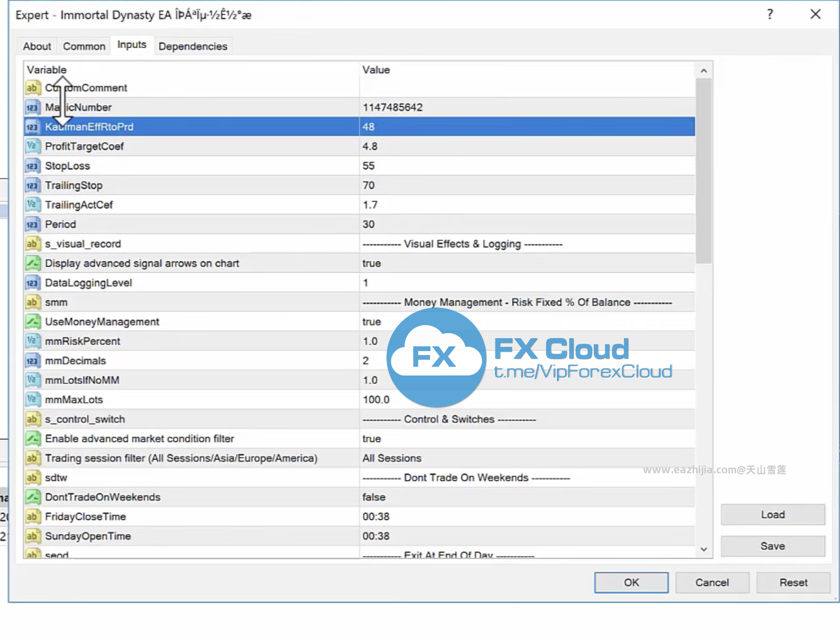Click the TrailingStop value 70
Viewport: 840px width, 640px height.
[369, 185]
